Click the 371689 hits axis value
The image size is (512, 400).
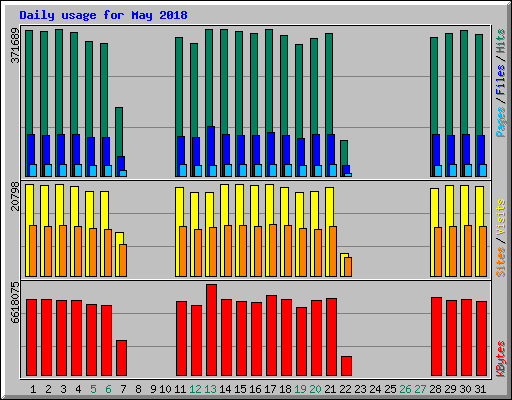click(x=15, y=45)
